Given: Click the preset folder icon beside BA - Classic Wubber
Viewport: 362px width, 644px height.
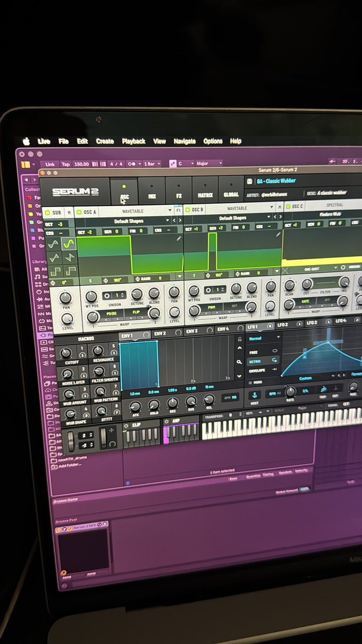Looking at the screenshot, I should pos(249,181).
